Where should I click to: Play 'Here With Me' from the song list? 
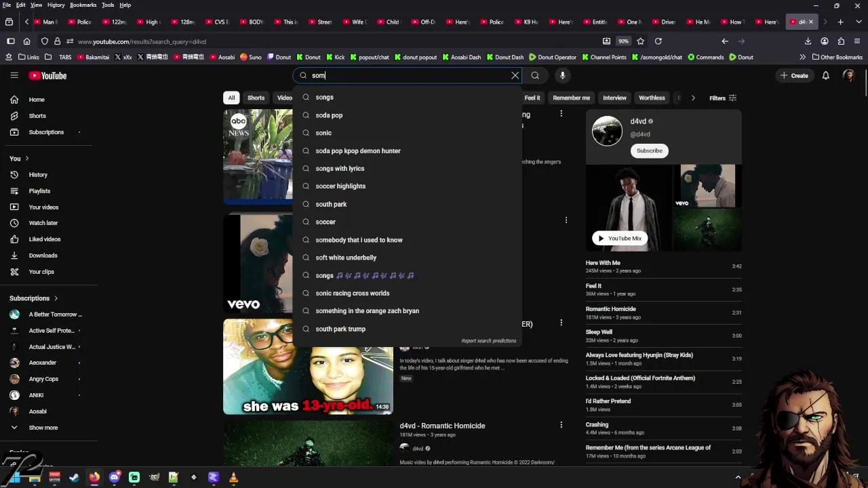603,263
